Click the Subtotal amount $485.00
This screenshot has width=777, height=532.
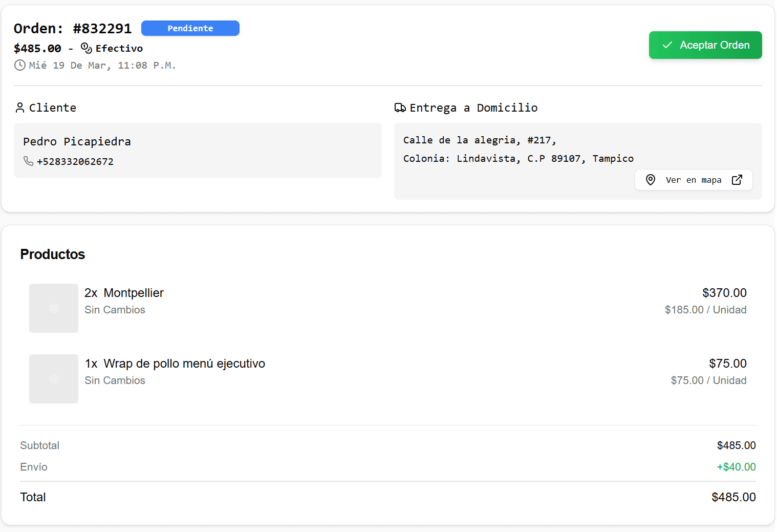pyautogui.click(x=736, y=445)
